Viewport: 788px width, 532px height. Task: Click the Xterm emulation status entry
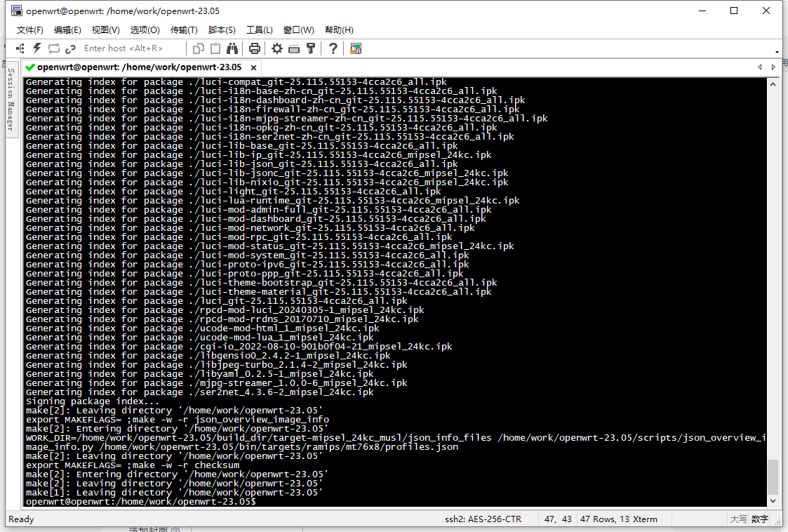click(646, 519)
